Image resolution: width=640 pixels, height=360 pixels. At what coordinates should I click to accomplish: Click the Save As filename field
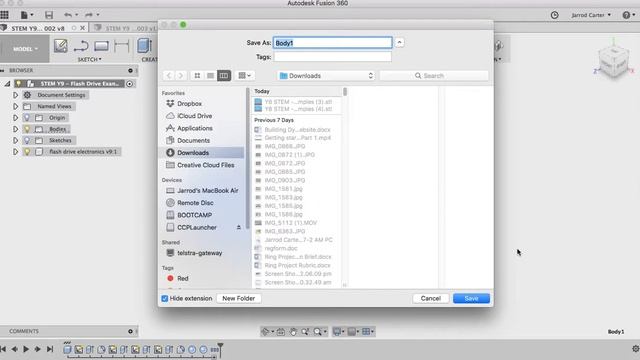[x=333, y=43]
